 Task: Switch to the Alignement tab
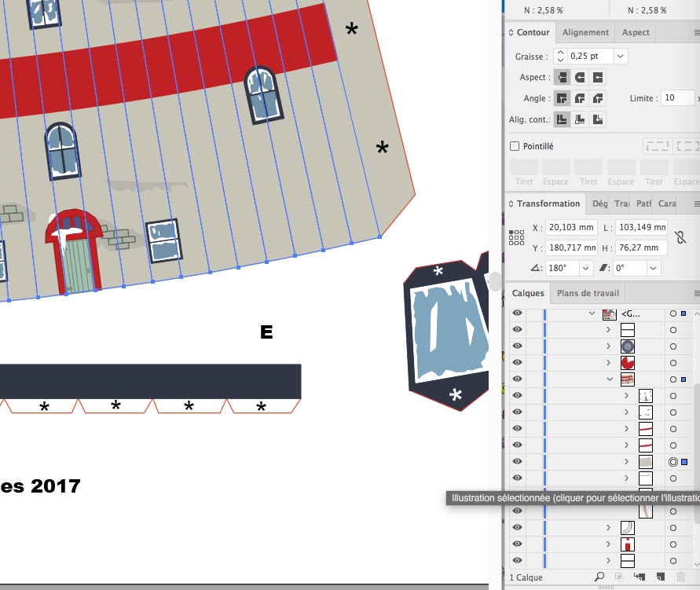(585, 32)
